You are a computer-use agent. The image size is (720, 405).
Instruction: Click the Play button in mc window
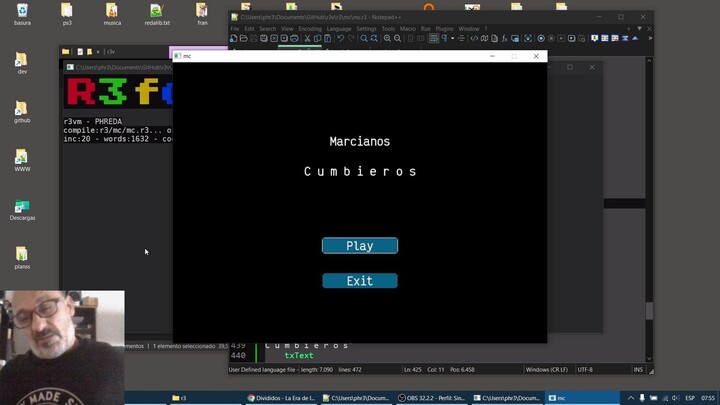tap(360, 246)
